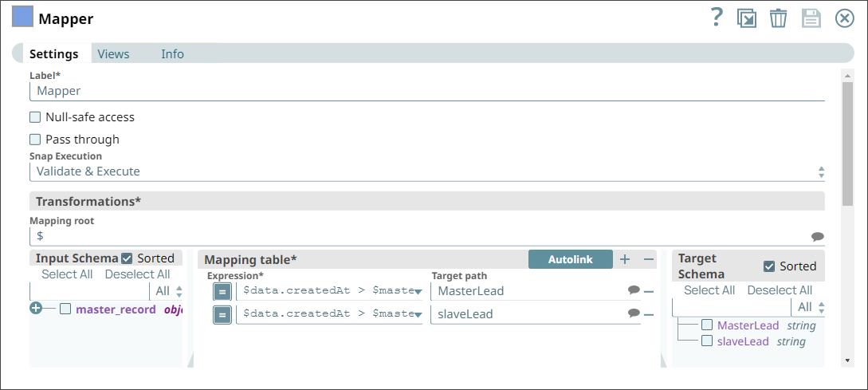Click the Label input field

point(426,91)
